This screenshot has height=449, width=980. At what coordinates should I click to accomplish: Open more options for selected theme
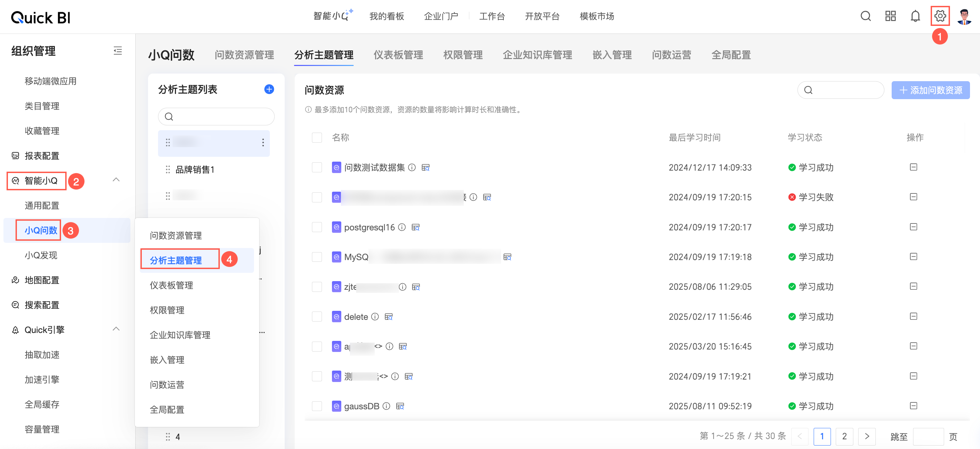(x=263, y=143)
